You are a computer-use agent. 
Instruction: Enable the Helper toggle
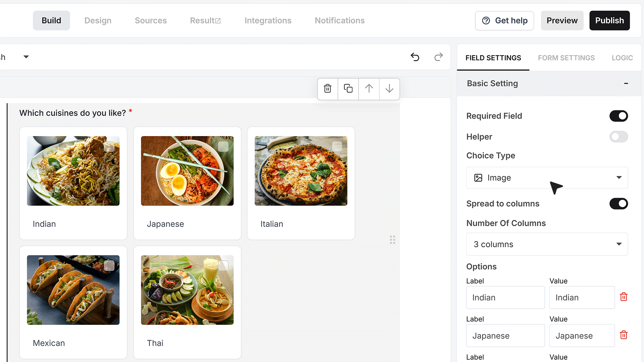click(x=619, y=137)
